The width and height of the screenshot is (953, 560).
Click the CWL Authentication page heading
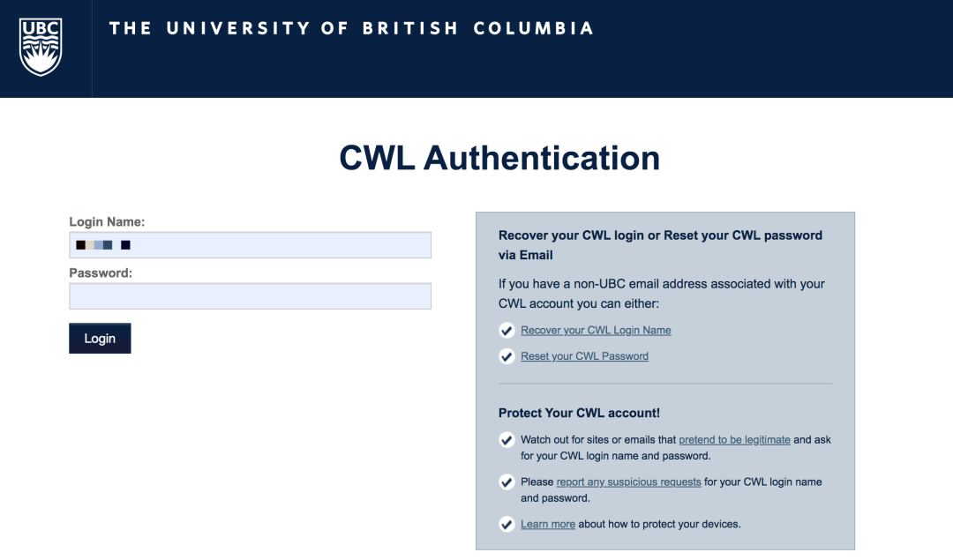coord(499,158)
